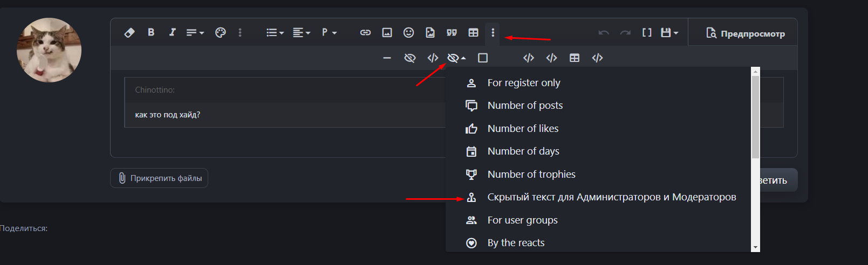Open the save draft dropdown

click(x=669, y=33)
